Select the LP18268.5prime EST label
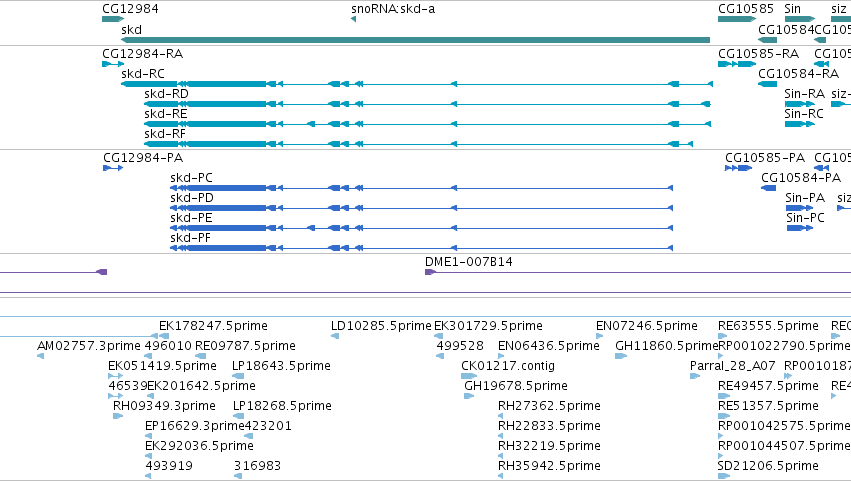 click(282, 407)
